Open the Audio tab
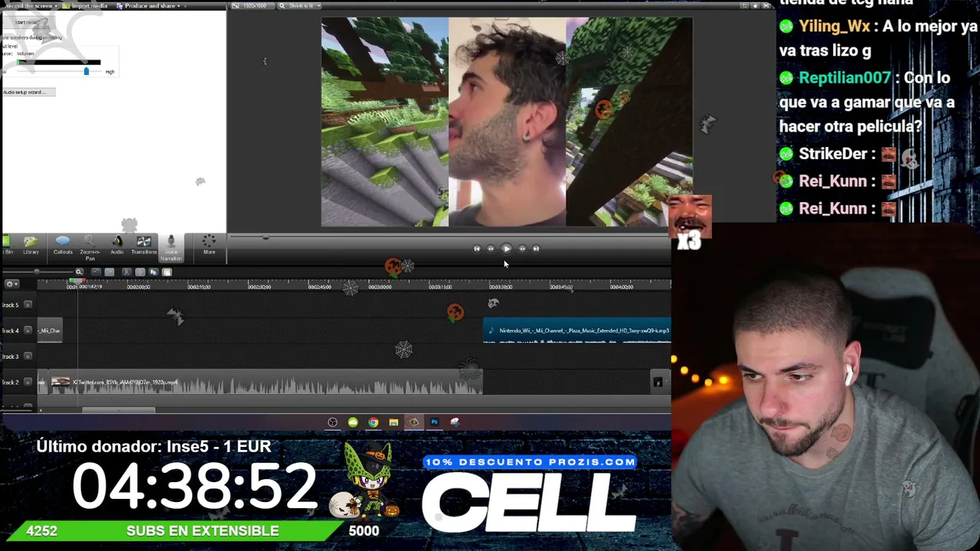 (x=117, y=245)
